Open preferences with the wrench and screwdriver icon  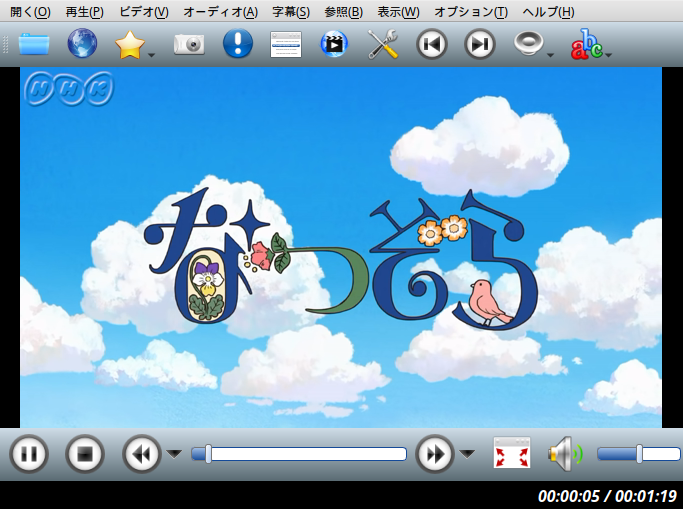coord(382,44)
